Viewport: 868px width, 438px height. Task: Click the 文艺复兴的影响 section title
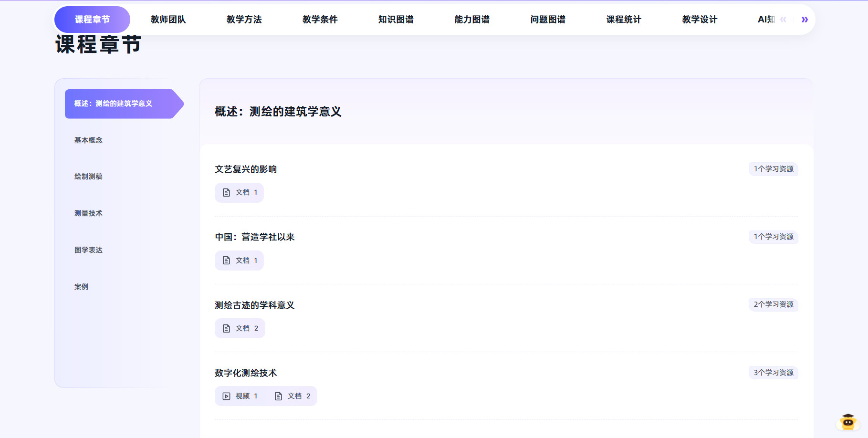(246, 169)
